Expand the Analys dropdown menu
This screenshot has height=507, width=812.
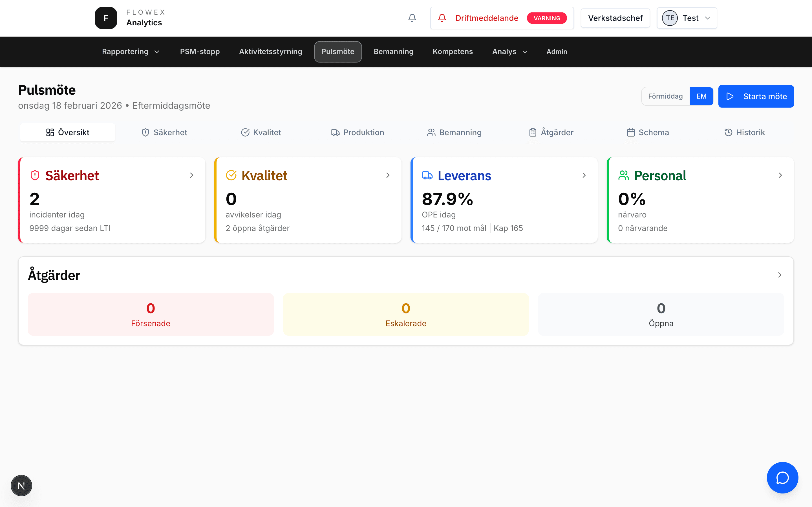pyautogui.click(x=510, y=52)
